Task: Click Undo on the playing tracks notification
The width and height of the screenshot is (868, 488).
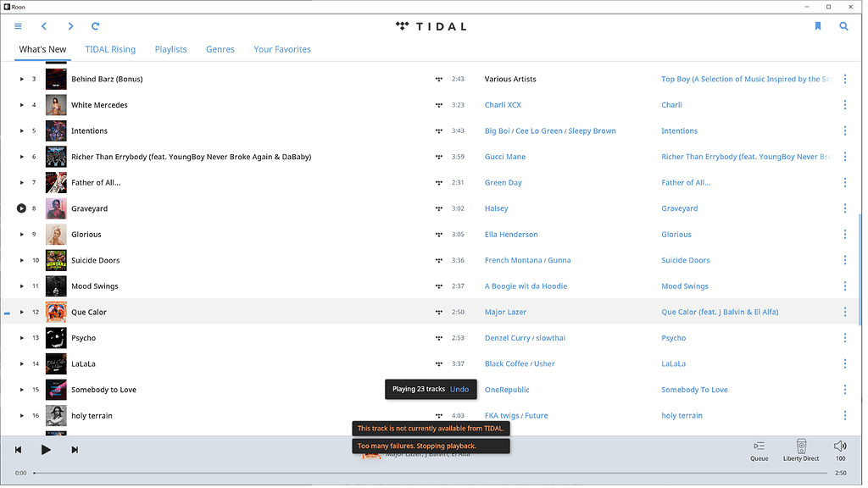Action: 459,389
